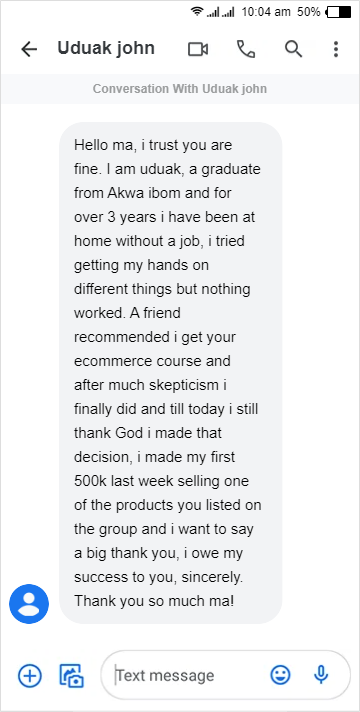
Task: Place a voice call using phone icon
Action: pos(246,49)
